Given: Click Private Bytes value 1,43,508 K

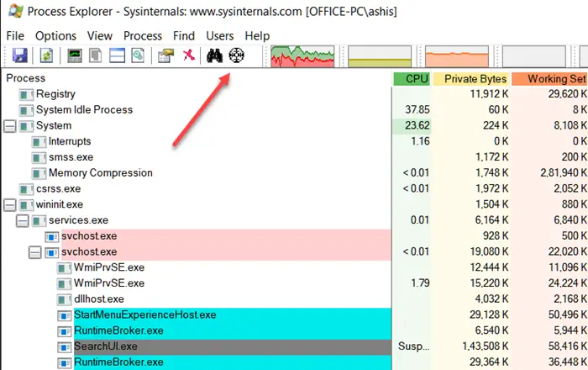Looking at the screenshot, I should [486, 346].
